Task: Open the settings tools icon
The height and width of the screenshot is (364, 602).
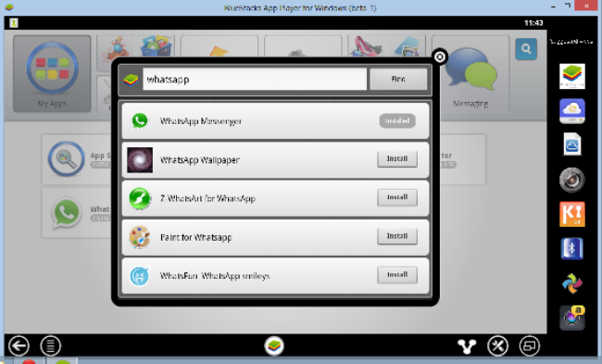Action: [x=498, y=346]
